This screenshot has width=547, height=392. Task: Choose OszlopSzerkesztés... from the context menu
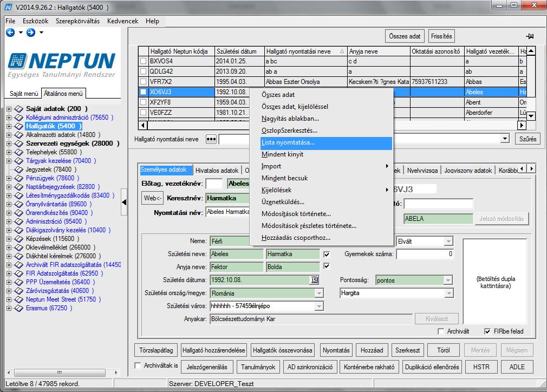326,131
